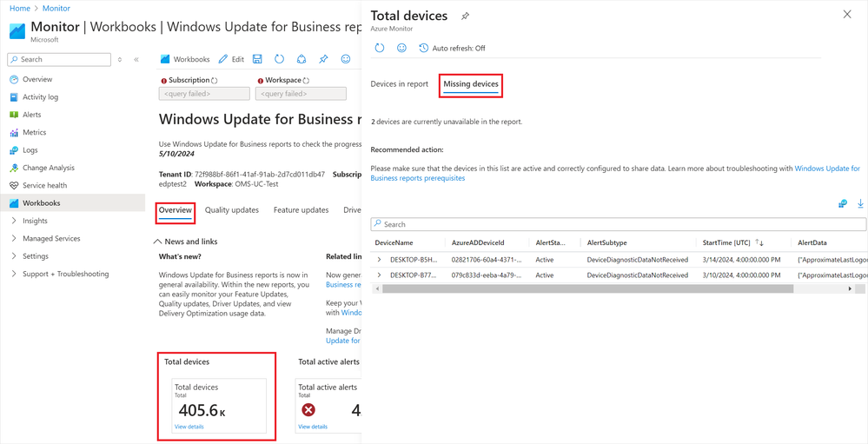Collapse the sidebar with double-chevron icon
The height and width of the screenshot is (444, 868).
(x=136, y=59)
